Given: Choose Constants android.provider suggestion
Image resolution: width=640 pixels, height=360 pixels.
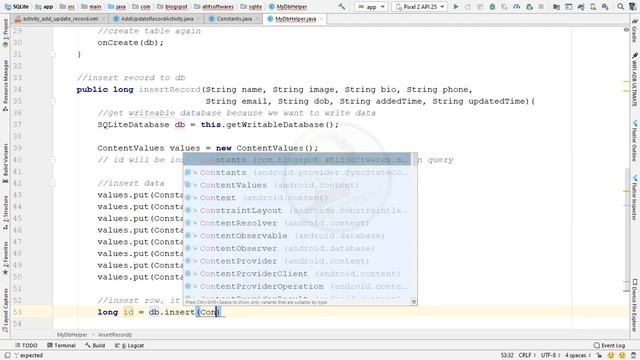Looking at the screenshot, I should coord(298,172).
